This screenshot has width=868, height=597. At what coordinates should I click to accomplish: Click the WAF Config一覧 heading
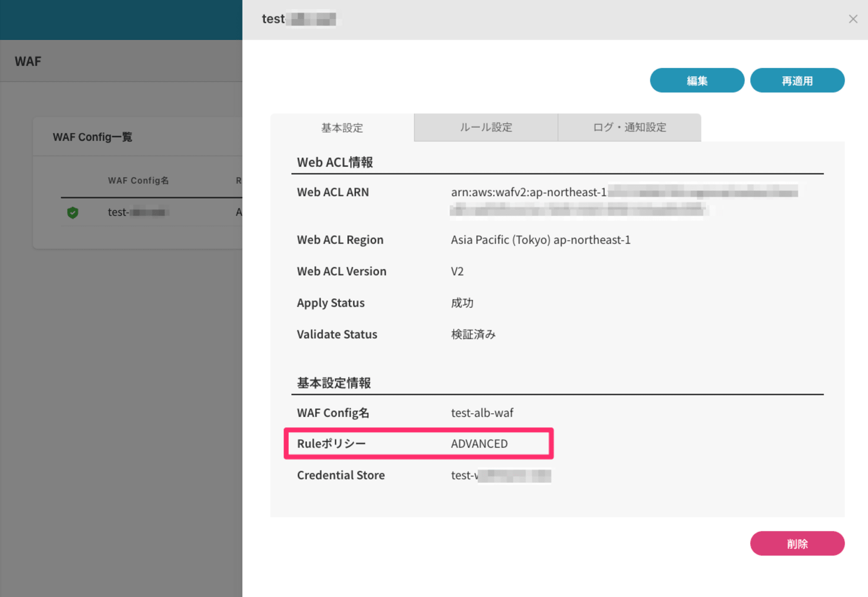point(92,137)
